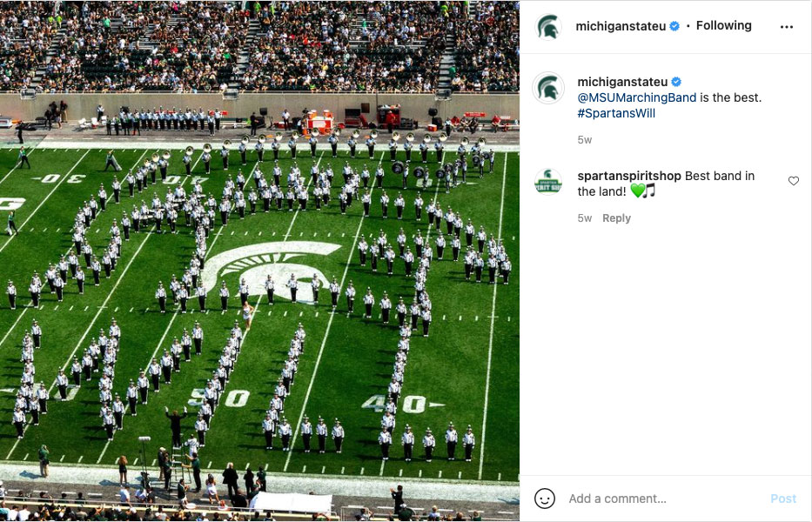Viewport: 812px width, 522px height.
Task: Open the @MSUMarchingBand mention link
Action: pos(636,97)
